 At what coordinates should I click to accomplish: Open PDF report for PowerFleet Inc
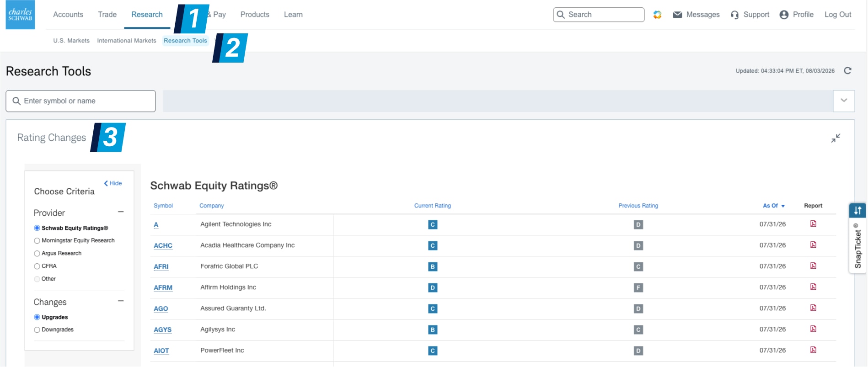click(x=813, y=350)
